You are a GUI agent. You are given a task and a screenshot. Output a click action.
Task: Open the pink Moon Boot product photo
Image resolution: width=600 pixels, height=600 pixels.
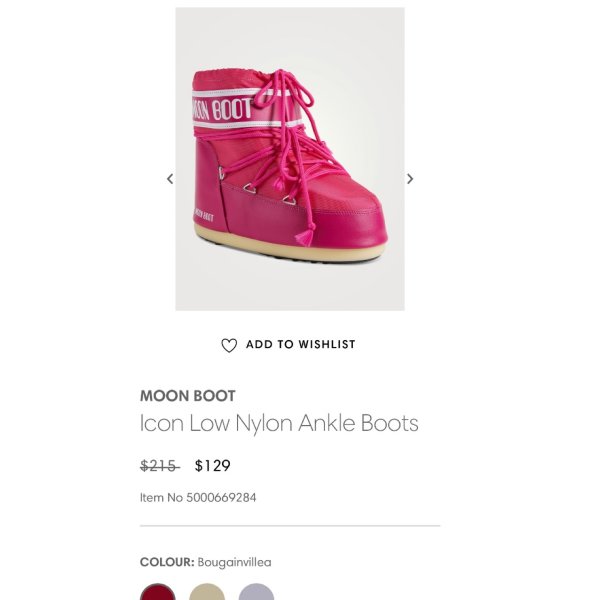click(290, 160)
